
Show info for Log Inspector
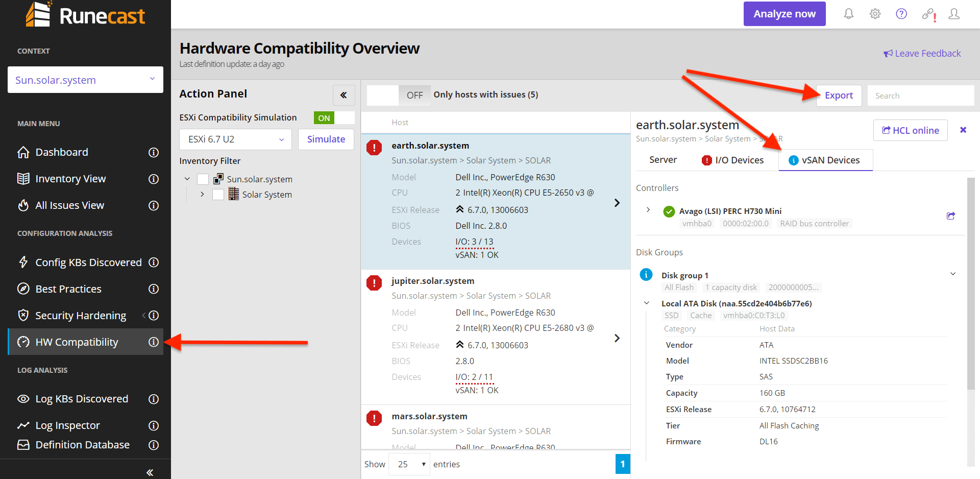point(154,425)
